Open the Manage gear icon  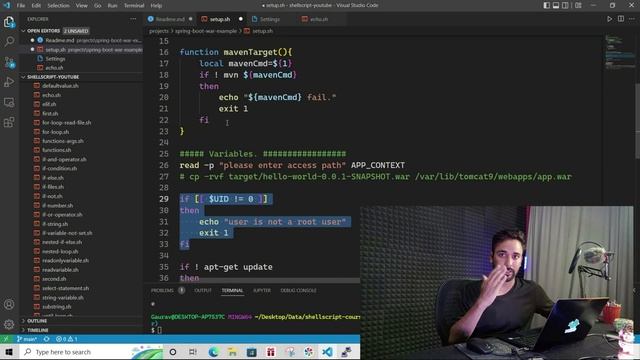tap(9, 324)
